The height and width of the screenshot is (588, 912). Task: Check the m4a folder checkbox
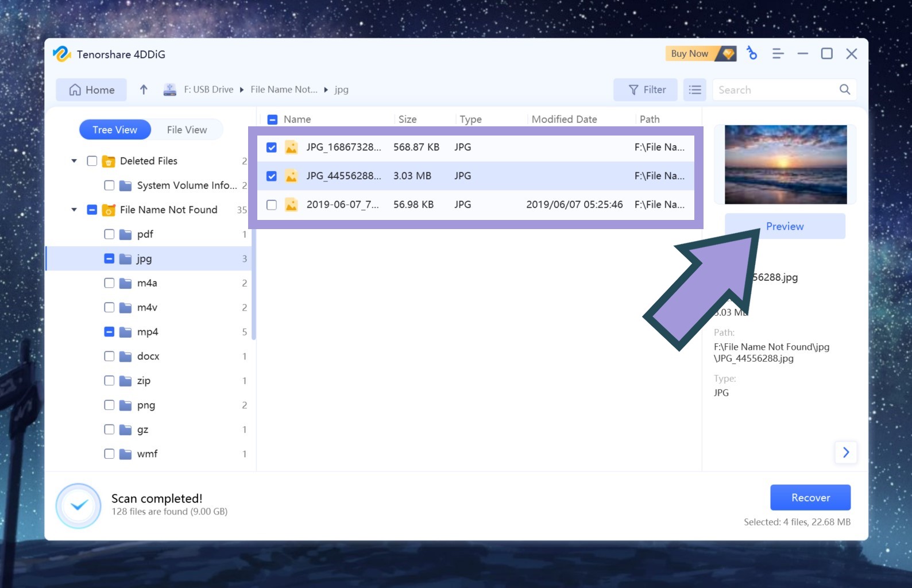point(109,283)
